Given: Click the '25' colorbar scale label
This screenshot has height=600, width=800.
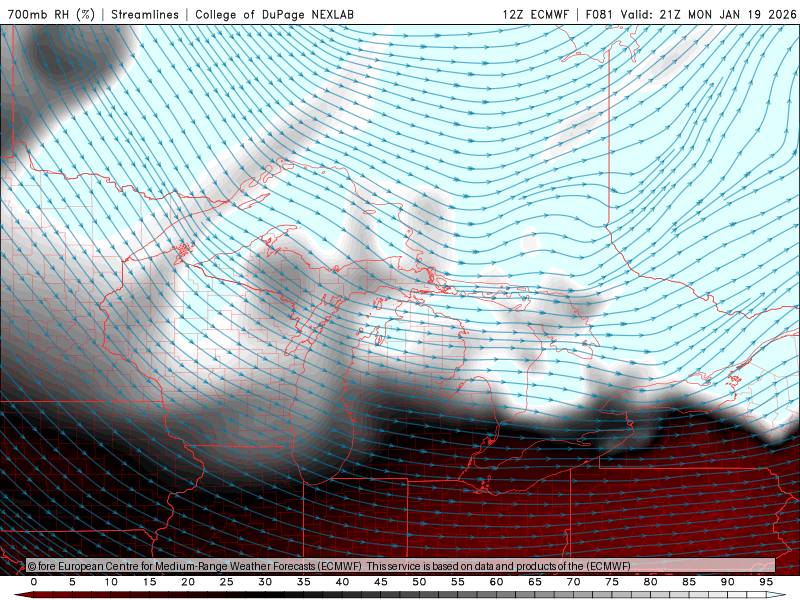Looking at the screenshot, I should [227, 582].
